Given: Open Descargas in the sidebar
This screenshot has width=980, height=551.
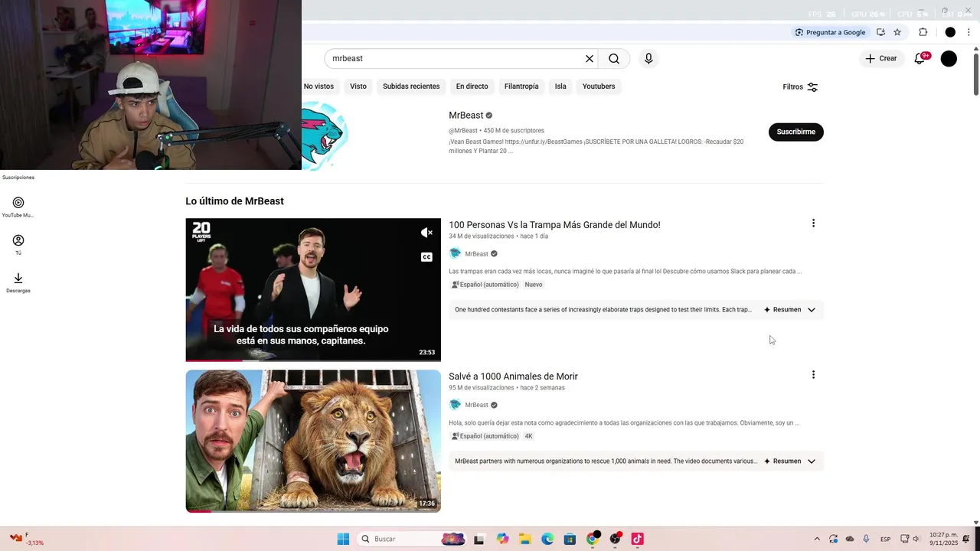Looking at the screenshot, I should click(18, 282).
